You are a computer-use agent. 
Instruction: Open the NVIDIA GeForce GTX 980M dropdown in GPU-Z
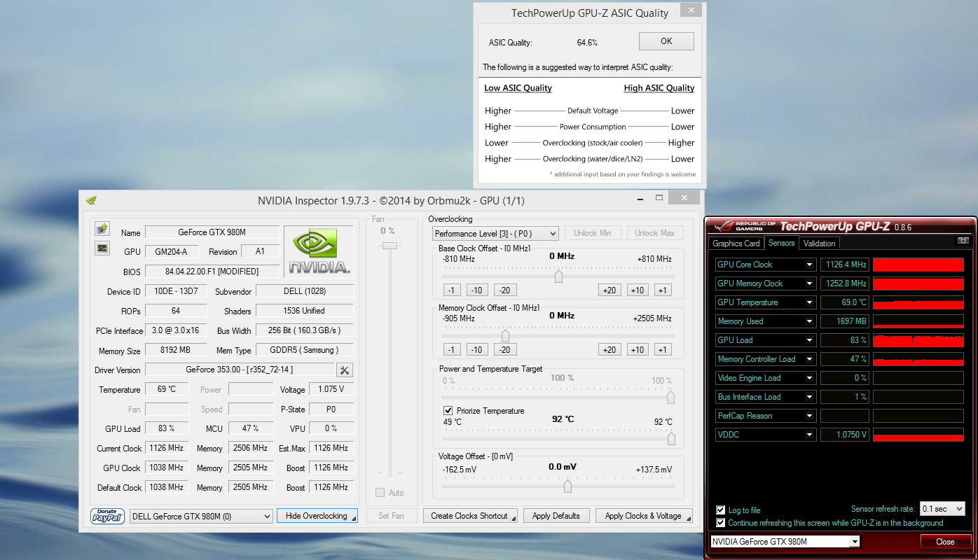pos(785,542)
